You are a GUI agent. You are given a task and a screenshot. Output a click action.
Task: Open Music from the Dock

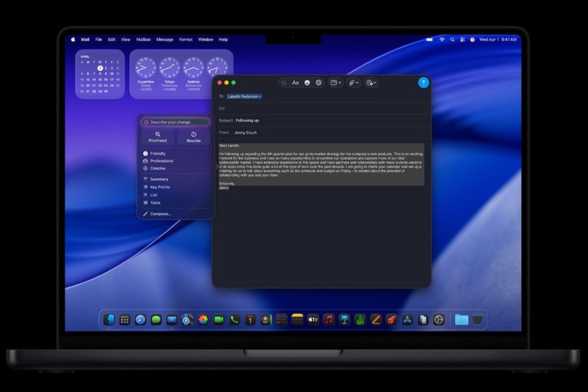[329, 320]
